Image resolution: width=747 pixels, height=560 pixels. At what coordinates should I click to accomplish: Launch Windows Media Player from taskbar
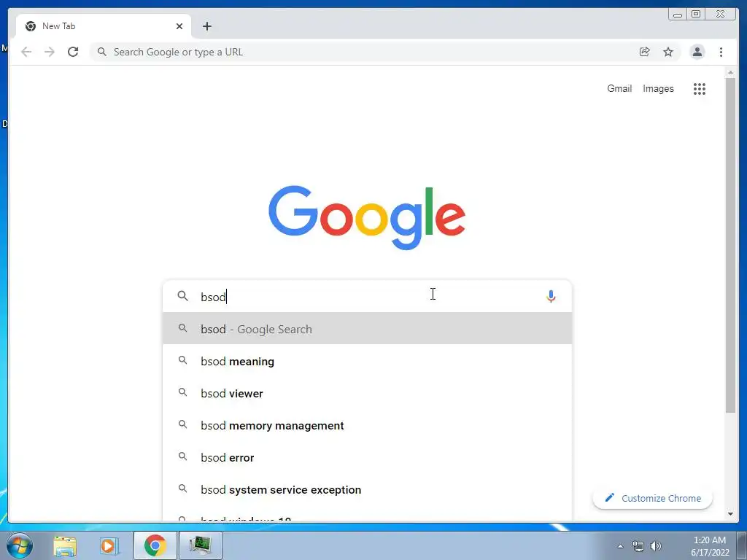pyautogui.click(x=109, y=545)
